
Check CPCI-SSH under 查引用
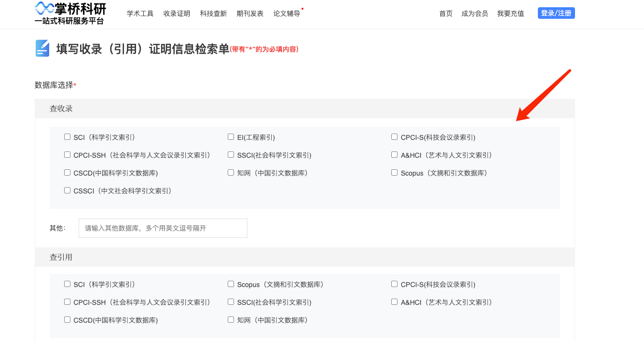(x=68, y=302)
